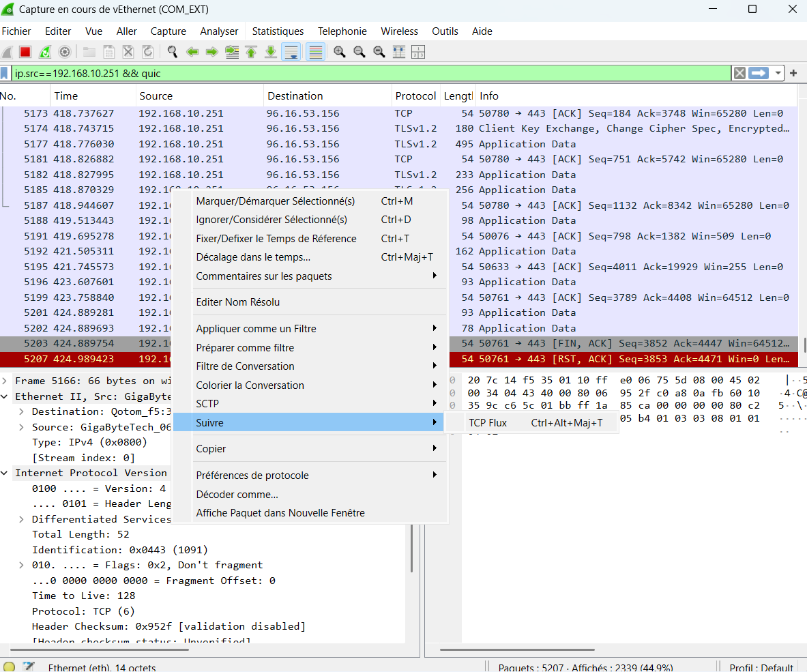Go to the first packet
Image resolution: width=807 pixels, height=672 pixels.
point(251,52)
